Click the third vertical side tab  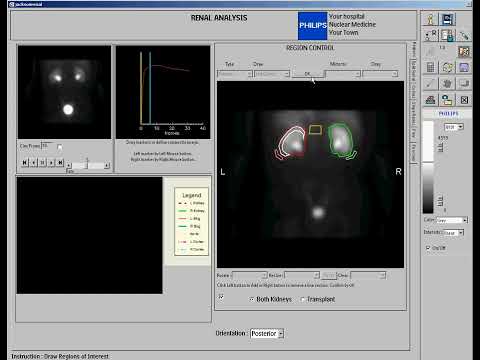(414, 91)
